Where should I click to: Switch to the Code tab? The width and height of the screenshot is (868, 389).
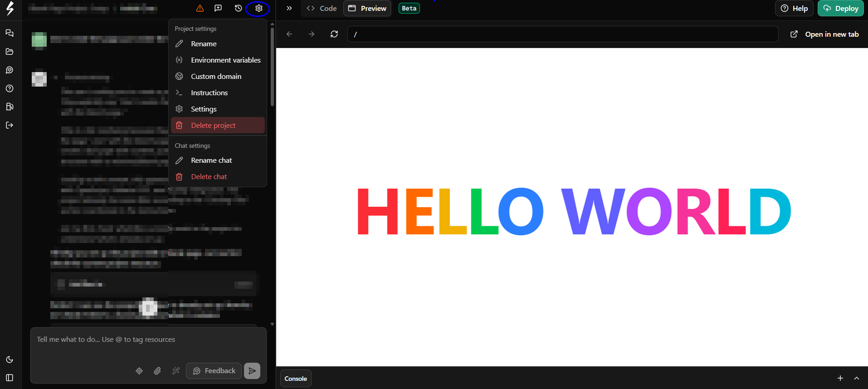pos(322,8)
